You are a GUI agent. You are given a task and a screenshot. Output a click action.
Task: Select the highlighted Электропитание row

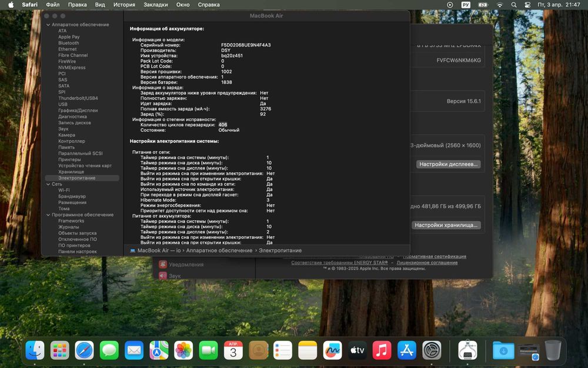82,178
